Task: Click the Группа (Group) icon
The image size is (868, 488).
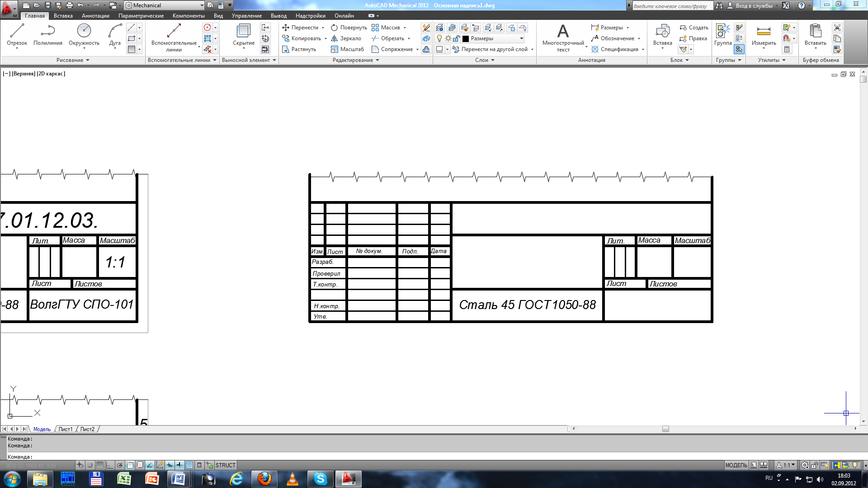Action: coord(722,32)
